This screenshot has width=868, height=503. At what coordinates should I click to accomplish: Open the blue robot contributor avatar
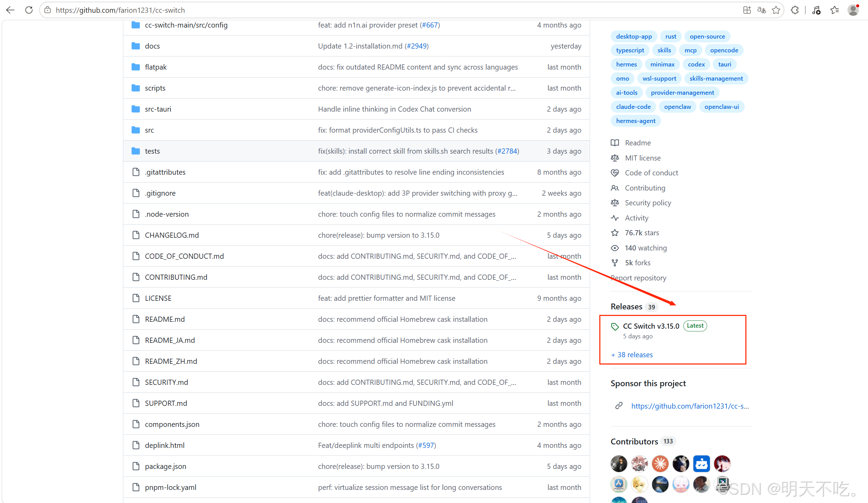pos(702,464)
